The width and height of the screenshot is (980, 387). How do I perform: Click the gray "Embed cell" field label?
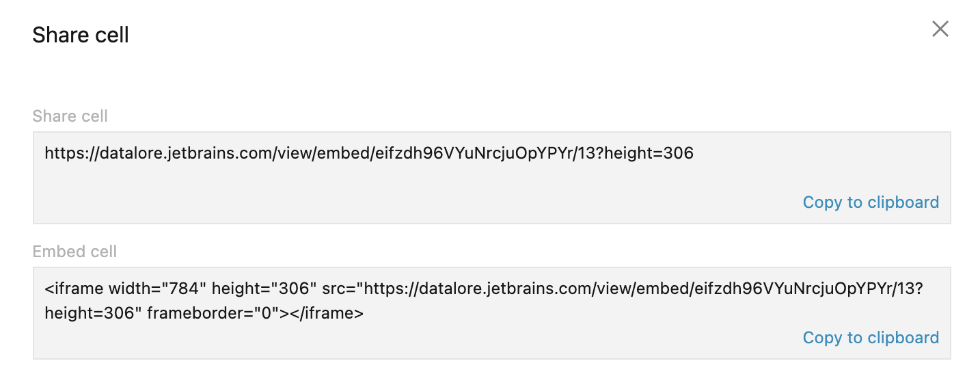pos(74,252)
